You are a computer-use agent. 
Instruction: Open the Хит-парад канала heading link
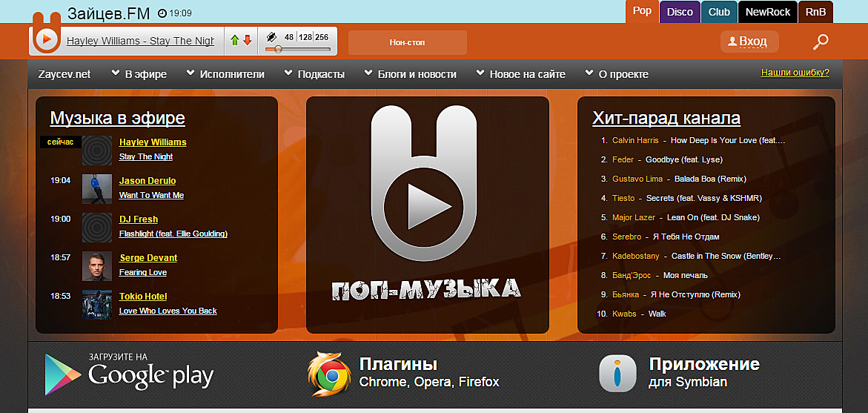pyautogui.click(x=666, y=118)
